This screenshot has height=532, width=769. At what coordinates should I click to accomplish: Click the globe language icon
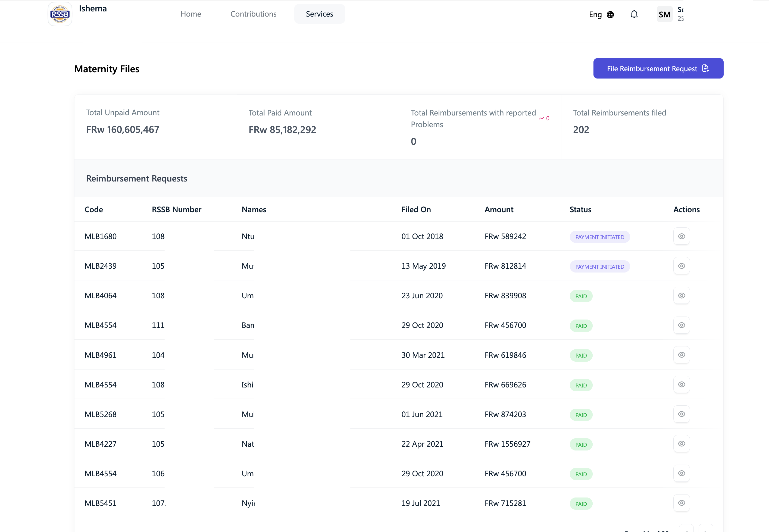pyautogui.click(x=610, y=15)
